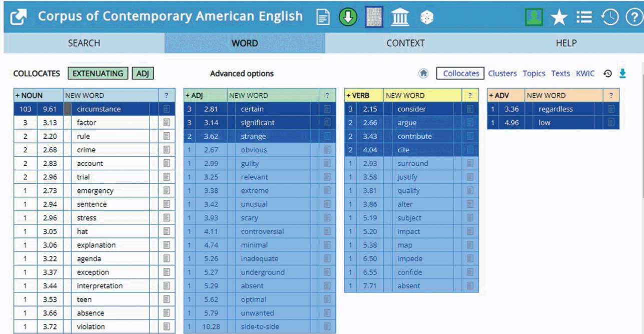Select the adjective collocate controversial
644x334 pixels.
(x=262, y=231)
